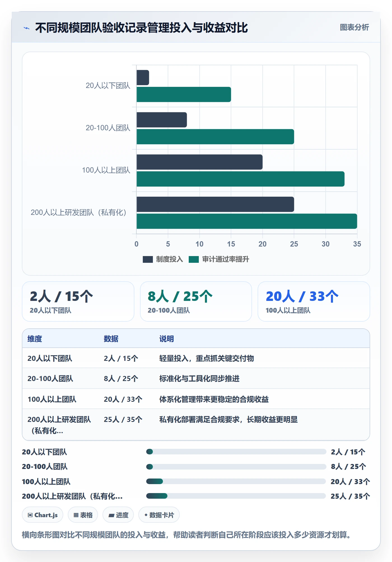Viewport: 392px width, 562px height.
Task: Click the 图表分析 label in header
Action: pos(354,27)
